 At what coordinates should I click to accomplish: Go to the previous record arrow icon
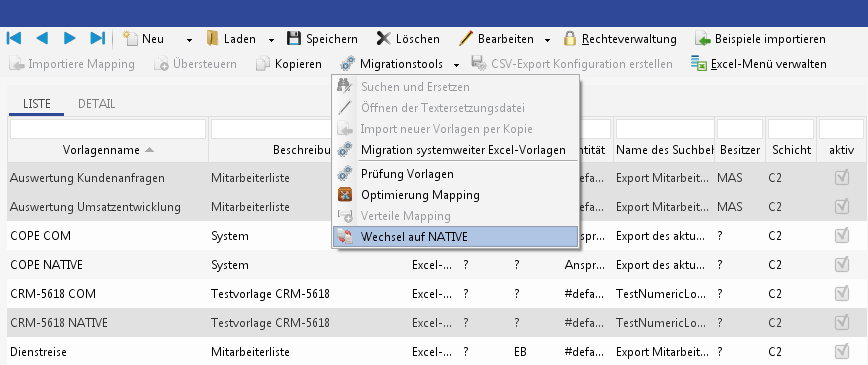(42, 38)
